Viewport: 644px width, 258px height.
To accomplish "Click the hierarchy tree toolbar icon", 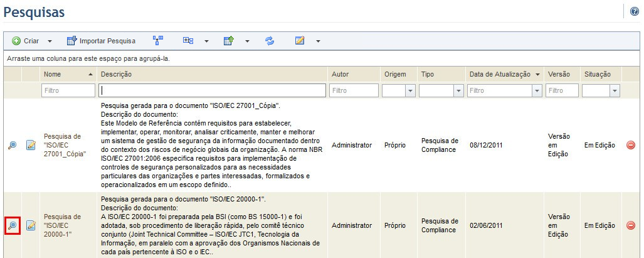I will point(158,41).
